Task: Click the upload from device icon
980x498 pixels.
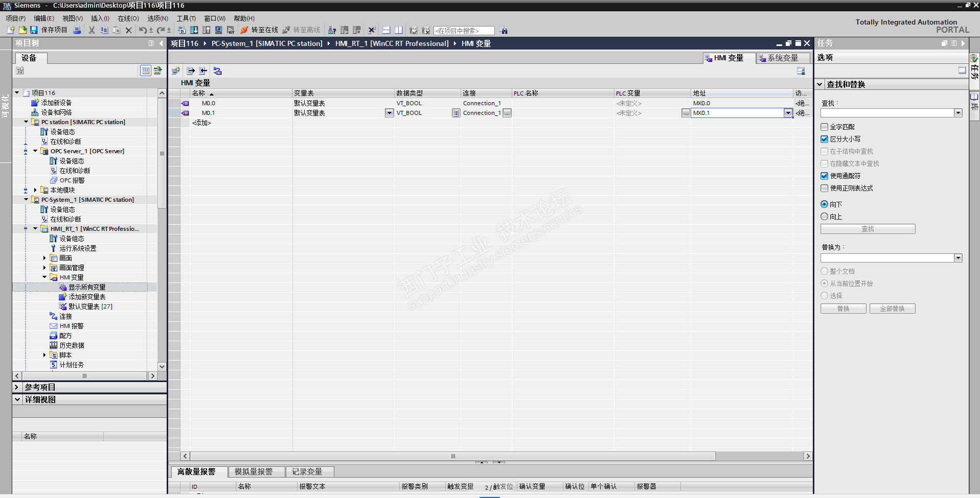Action: (207, 30)
